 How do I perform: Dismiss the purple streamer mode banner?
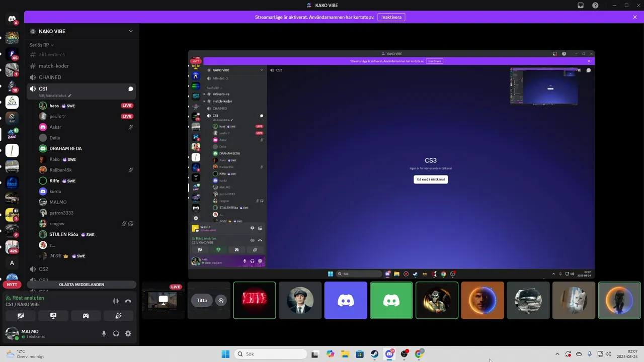pos(635,17)
